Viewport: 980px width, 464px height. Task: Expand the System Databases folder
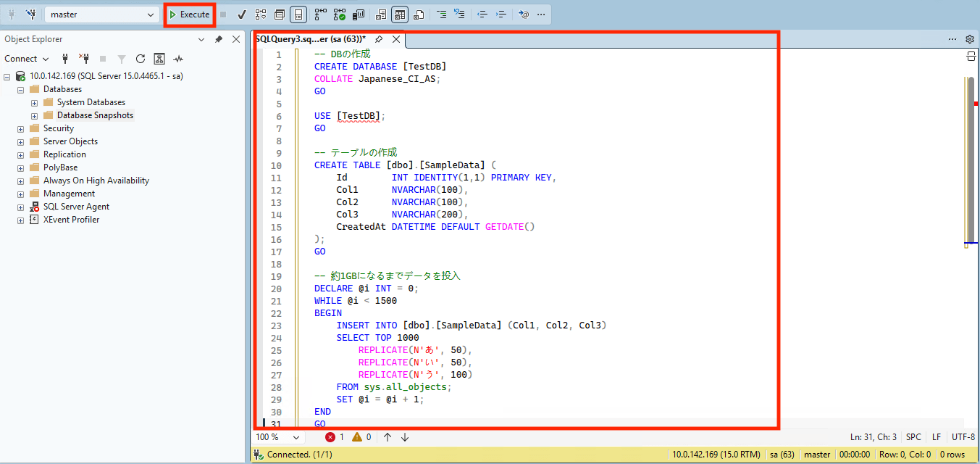pyautogui.click(x=34, y=102)
